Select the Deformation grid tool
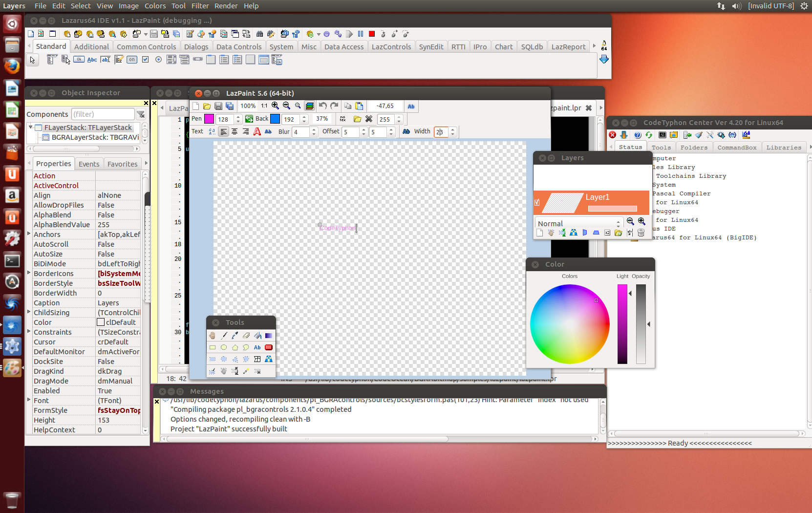 pyautogui.click(x=257, y=359)
